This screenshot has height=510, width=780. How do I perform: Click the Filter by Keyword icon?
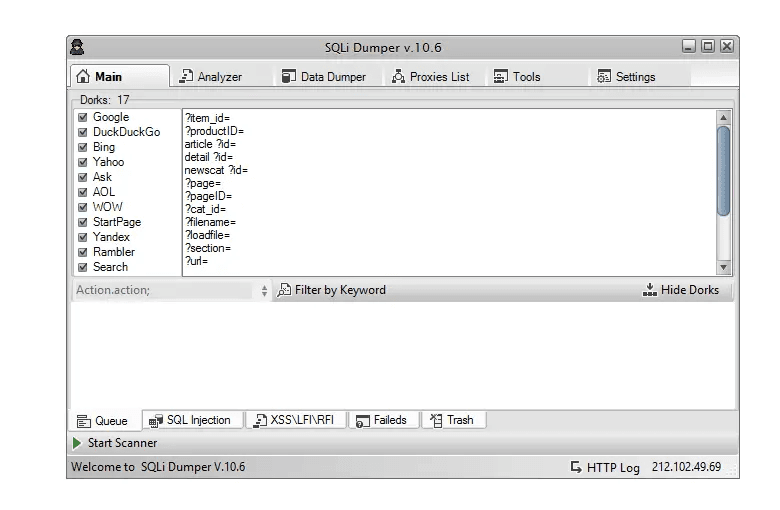click(284, 290)
